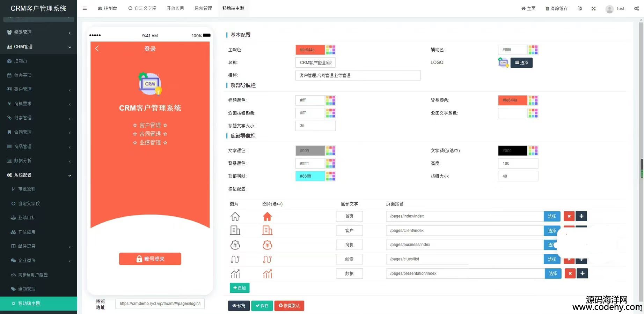The image size is (644, 314).
Task: Collapse the 系统配置 sidebar menu
Action: click(x=38, y=175)
